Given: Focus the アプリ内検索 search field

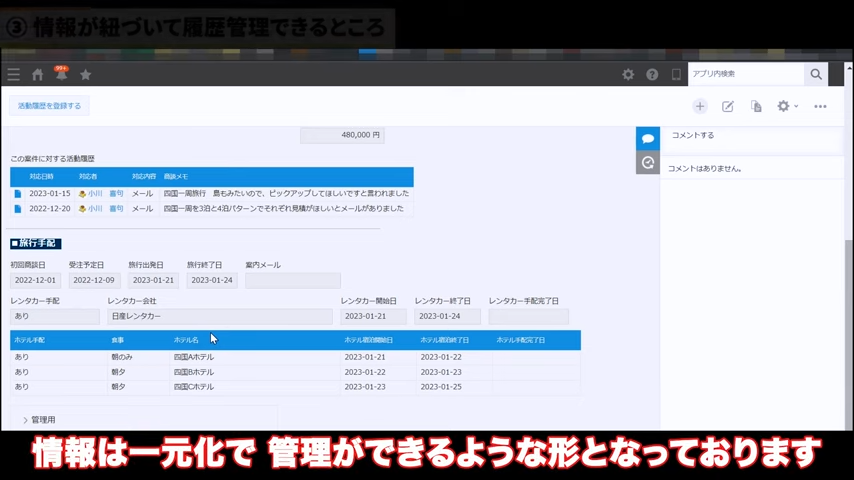Looking at the screenshot, I should click(x=746, y=74).
